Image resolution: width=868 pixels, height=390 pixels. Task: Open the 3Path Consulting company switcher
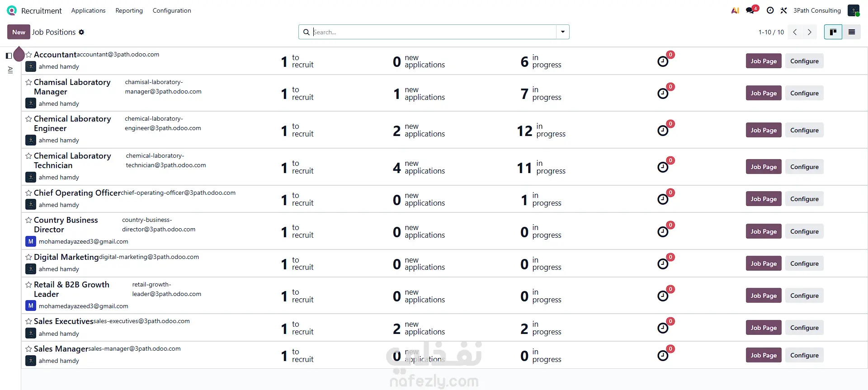point(817,10)
